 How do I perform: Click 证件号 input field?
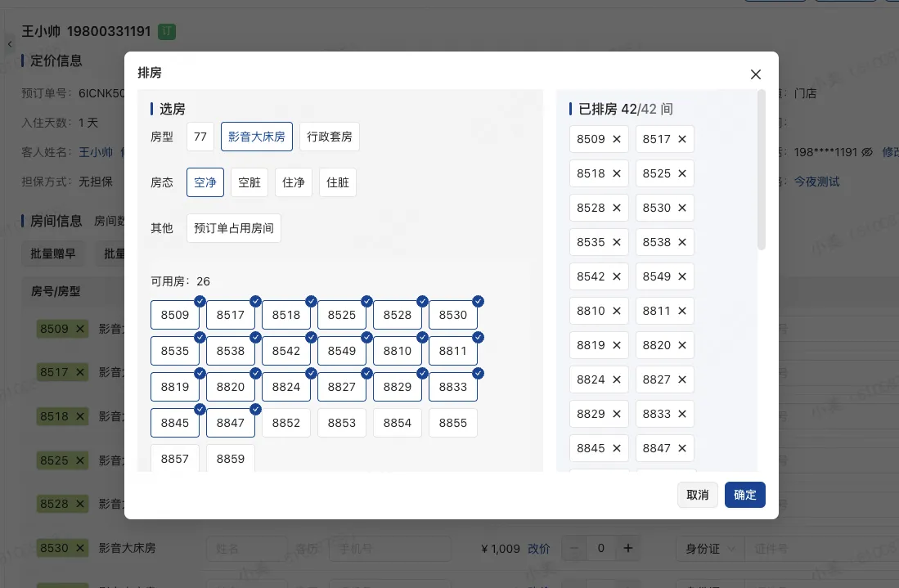click(x=820, y=549)
